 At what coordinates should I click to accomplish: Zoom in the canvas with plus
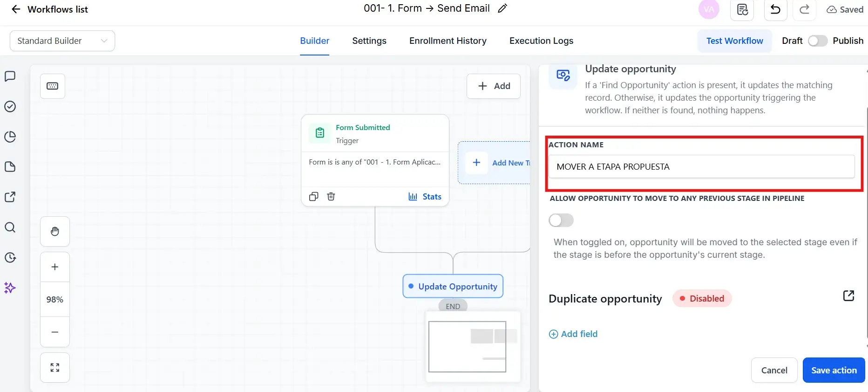click(x=55, y=267)
